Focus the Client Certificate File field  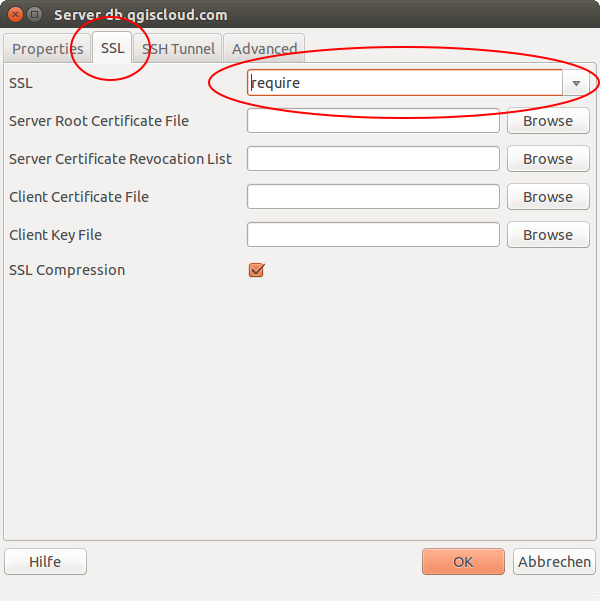click(x=372, y=197)
